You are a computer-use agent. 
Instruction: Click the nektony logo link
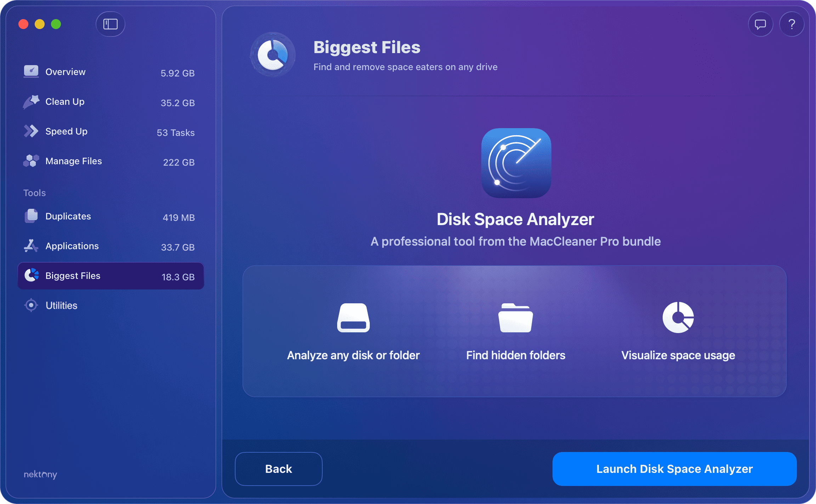point(40,474)
